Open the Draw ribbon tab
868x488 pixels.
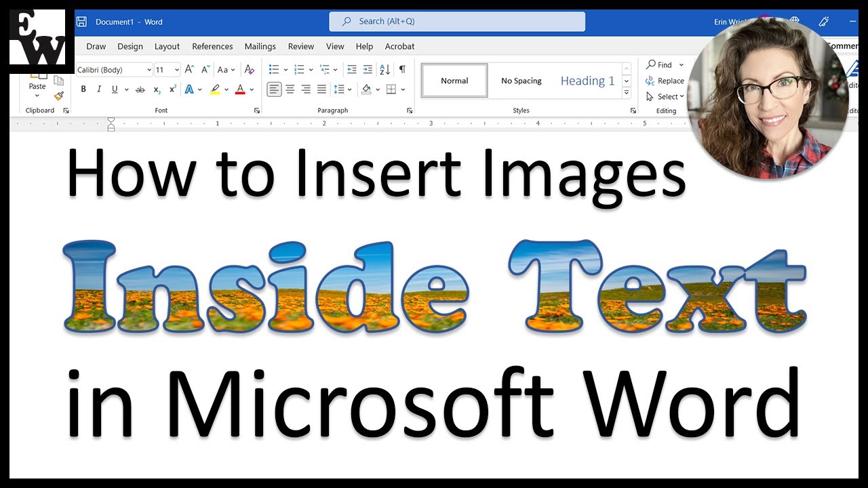pyautogui.click(x=96, y=47)
